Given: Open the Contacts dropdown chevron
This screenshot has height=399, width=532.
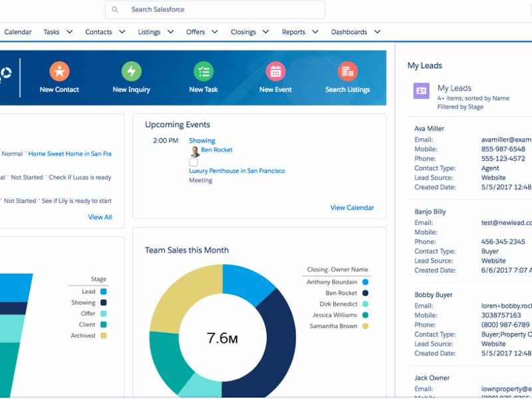Looking at the screenshot, I should pos(122,31).
